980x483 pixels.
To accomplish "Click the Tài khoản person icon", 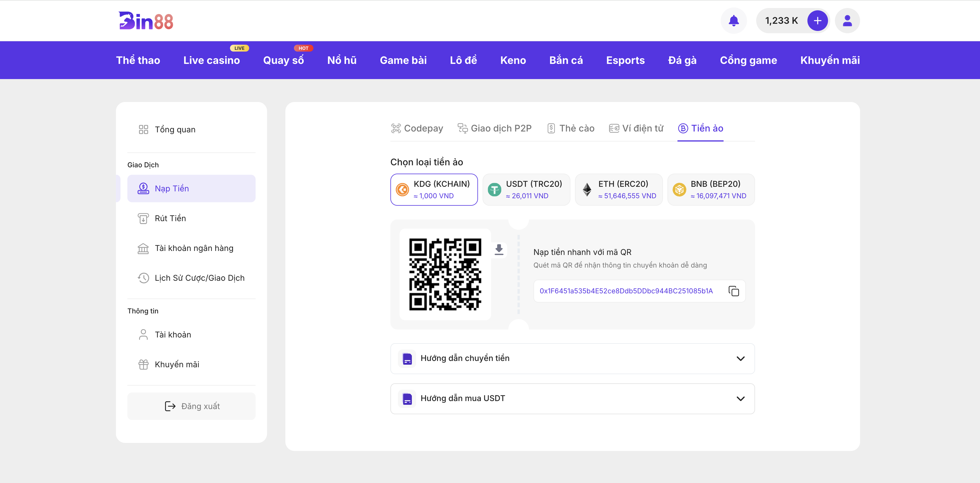I will tap(143, 334).
